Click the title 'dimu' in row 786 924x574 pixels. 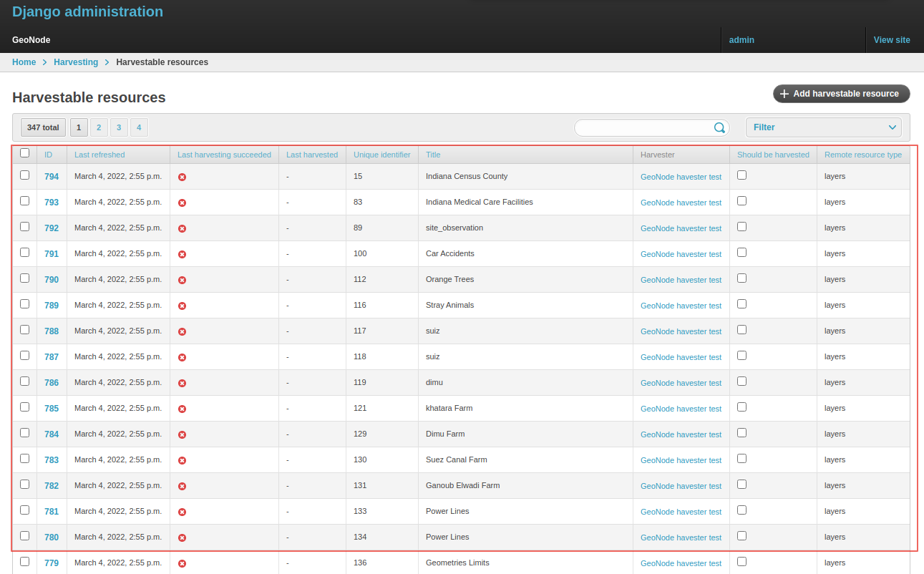click(434, 382)
